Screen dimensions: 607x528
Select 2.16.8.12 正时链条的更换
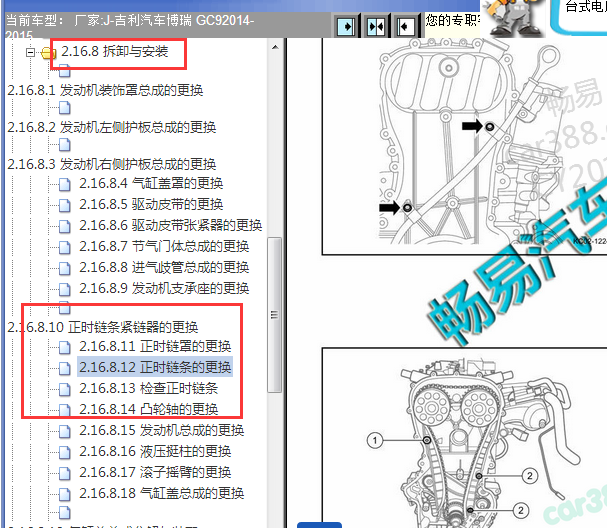click(155, 367)
